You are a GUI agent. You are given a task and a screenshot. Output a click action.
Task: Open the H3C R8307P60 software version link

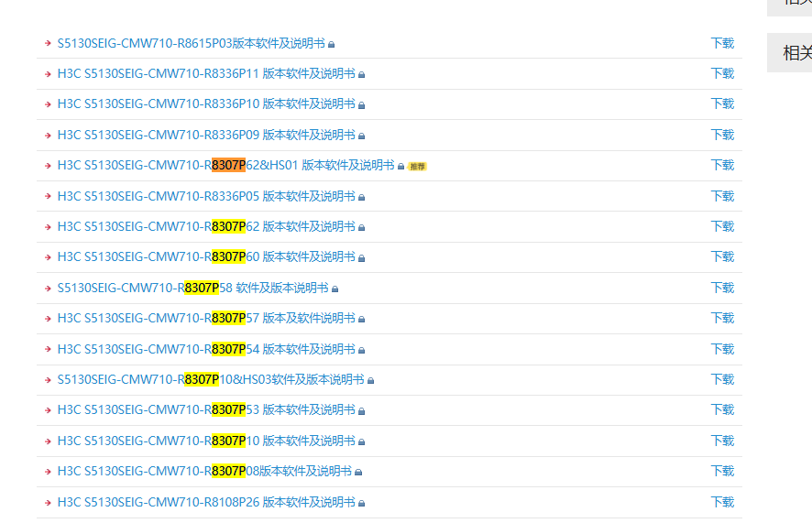(x=206, y=257)
